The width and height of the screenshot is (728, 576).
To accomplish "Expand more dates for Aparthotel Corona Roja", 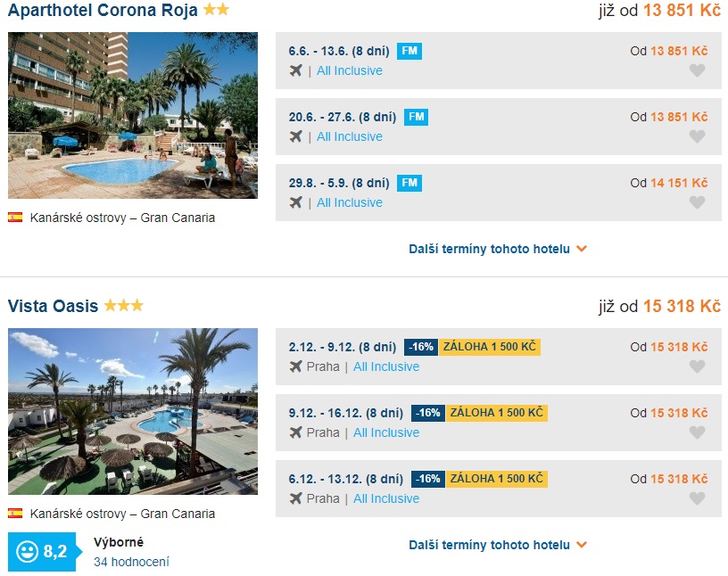I will 498,249.
